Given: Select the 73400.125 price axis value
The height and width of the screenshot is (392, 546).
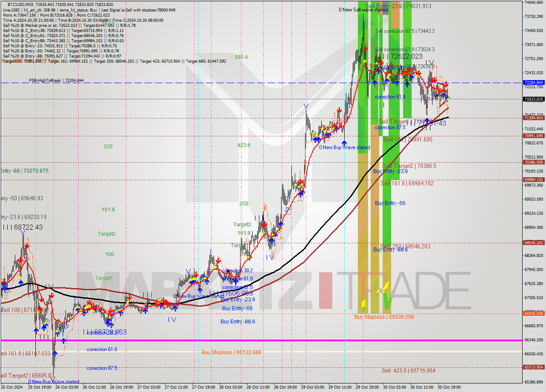Looking at the screenshot, I should 533,30.
